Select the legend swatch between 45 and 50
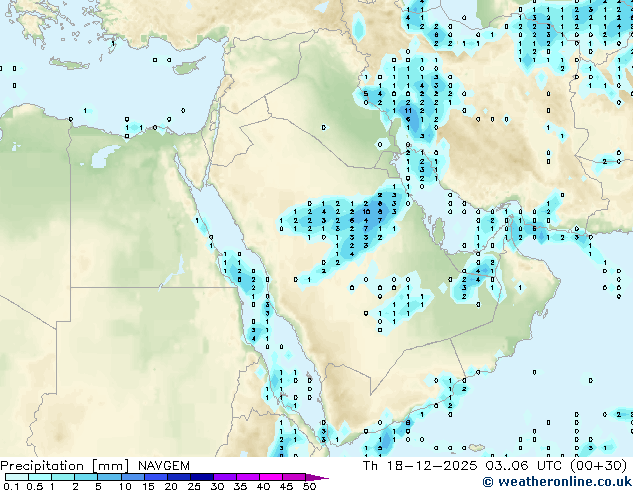 click(294, 477)
